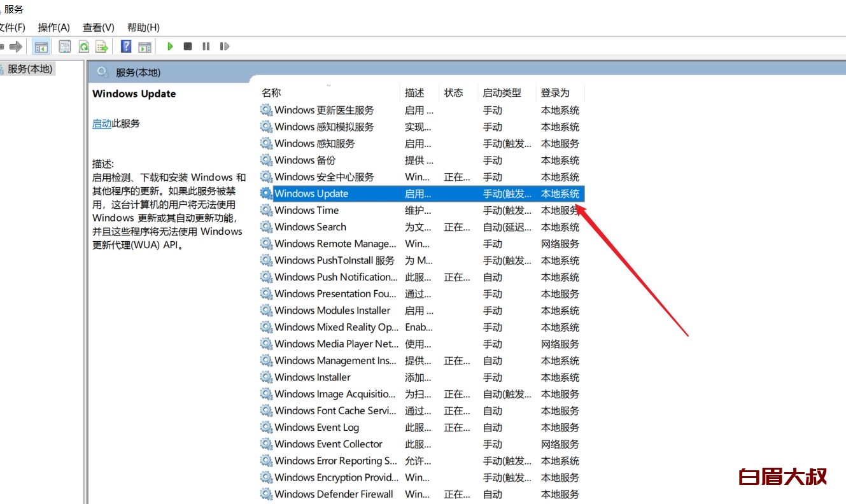
Task: Select Windows Presentation Fou... service name
Action: click(x=336, y=294)
